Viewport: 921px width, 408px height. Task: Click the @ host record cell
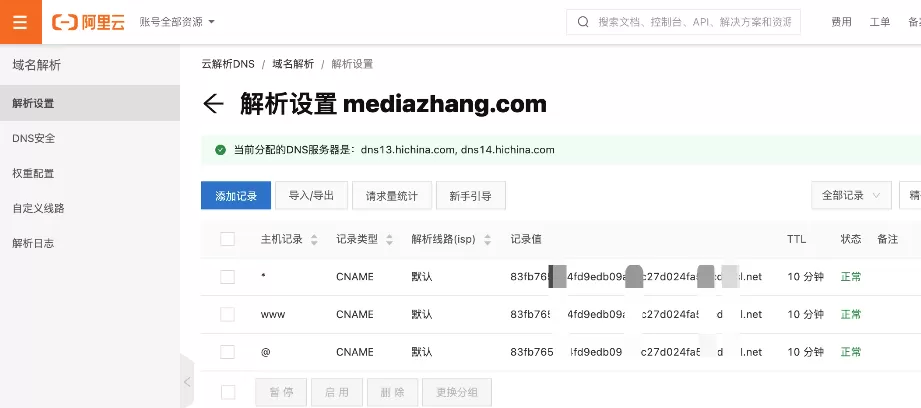265,352
